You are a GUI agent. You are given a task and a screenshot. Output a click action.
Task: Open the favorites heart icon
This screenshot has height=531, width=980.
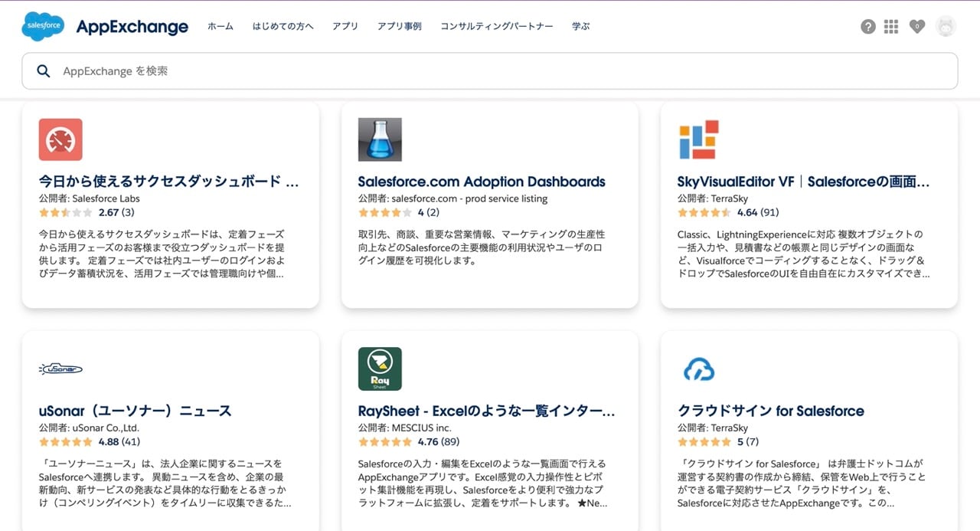click(x=916, y=27)
